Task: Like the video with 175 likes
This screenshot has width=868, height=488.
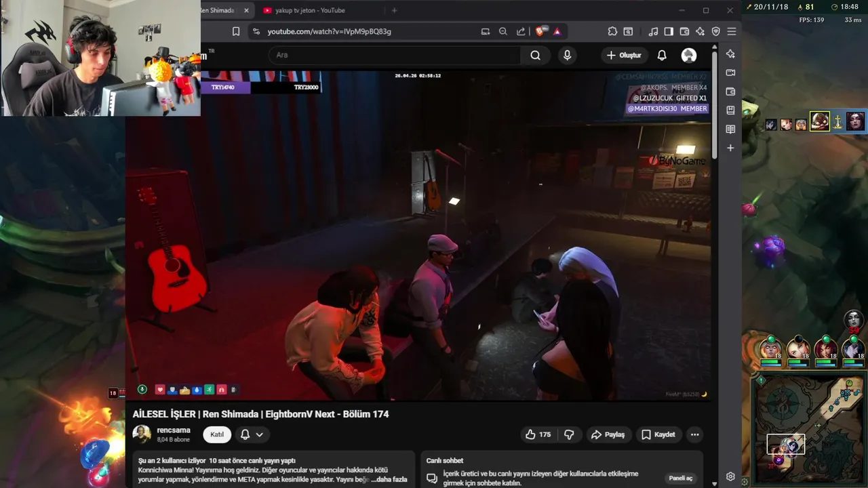Action: tap(538, 434)
